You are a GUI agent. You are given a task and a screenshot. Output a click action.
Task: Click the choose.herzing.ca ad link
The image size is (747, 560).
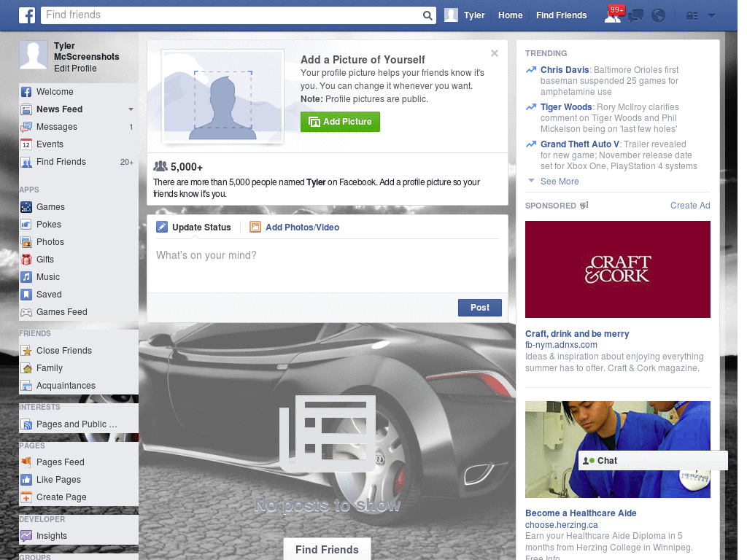tap(561, 525)
